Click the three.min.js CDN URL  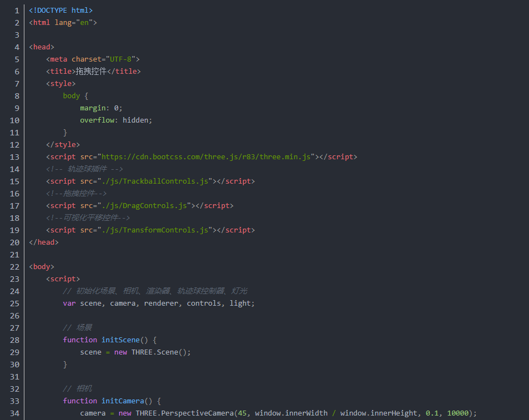[x=206, y=156]
